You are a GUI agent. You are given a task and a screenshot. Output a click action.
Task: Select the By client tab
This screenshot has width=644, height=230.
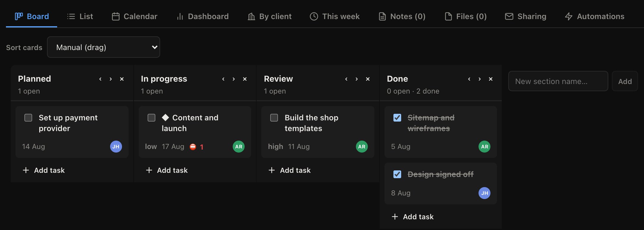[270, 16]
